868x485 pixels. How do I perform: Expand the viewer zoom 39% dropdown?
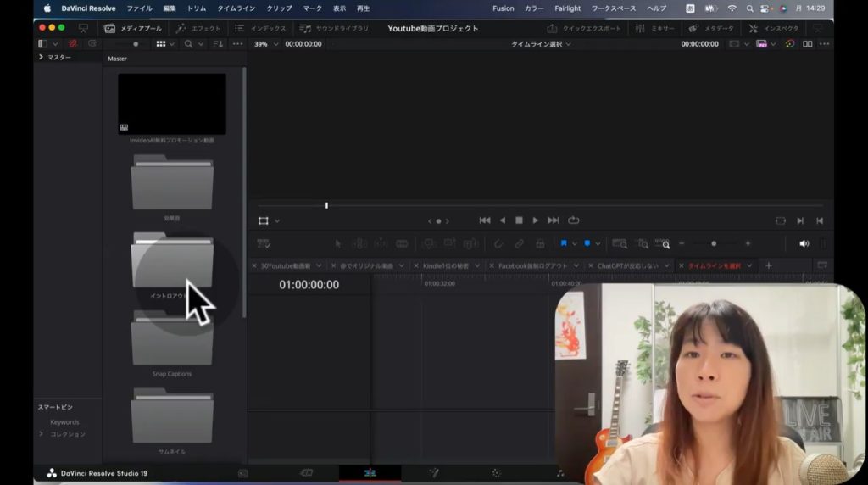[267, 44]
